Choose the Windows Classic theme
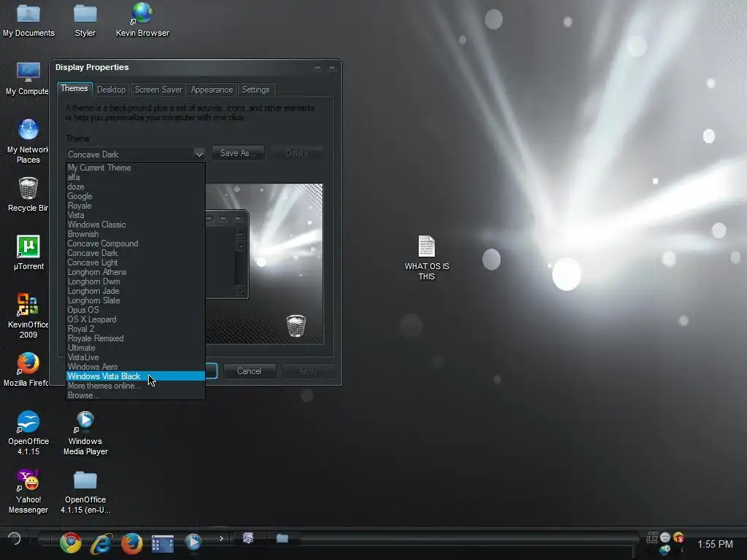 135,225
